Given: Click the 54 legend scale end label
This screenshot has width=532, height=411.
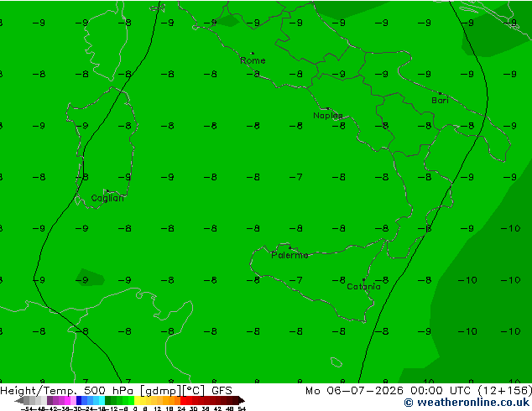Looking at the screenshot, I should pos(242,408).
